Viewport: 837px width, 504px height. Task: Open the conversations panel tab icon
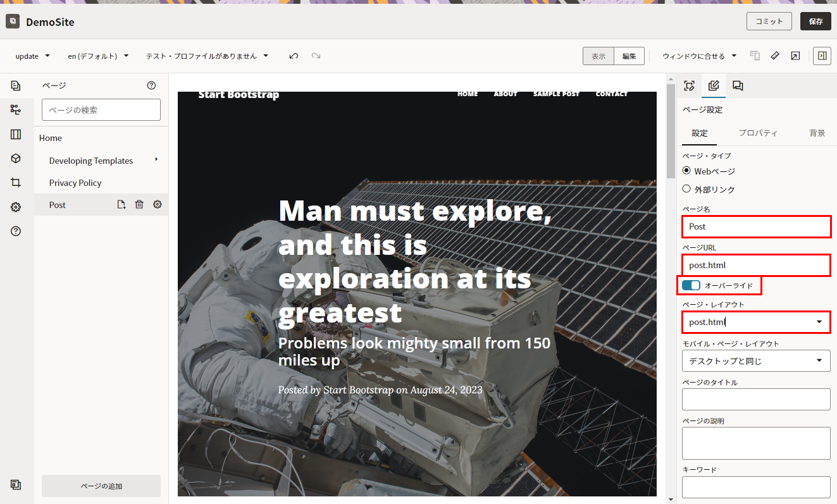point(738,86)
